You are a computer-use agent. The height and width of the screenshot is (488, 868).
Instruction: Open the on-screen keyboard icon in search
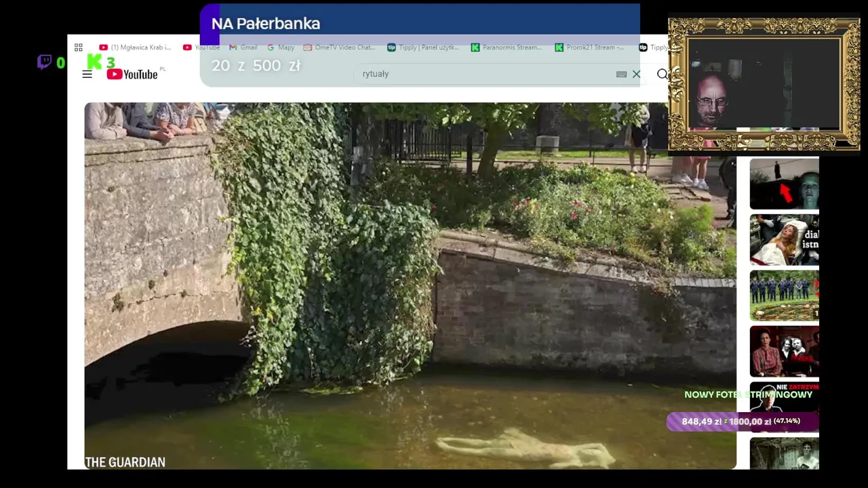(621, 74)
